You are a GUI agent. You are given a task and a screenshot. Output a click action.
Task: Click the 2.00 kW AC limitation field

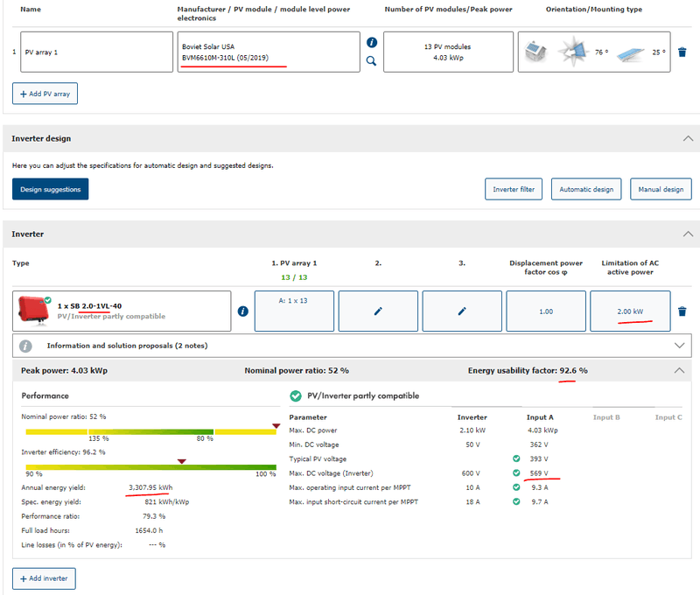tap(630, 311)
